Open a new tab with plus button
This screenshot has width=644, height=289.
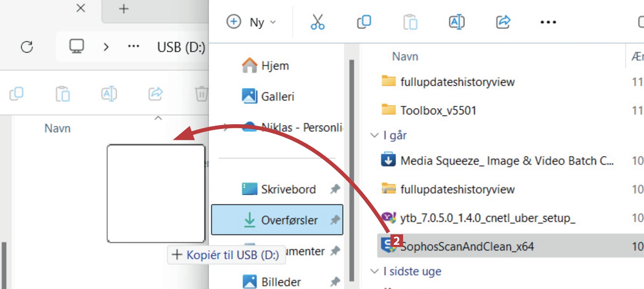point(124,9)
